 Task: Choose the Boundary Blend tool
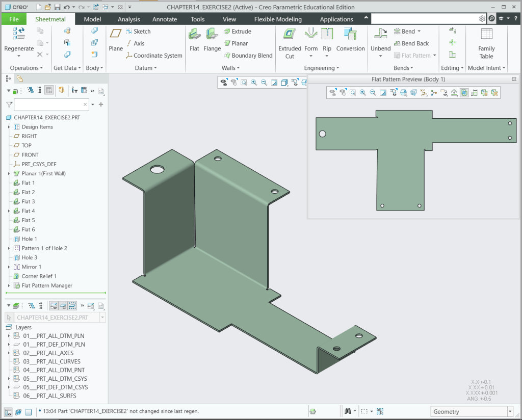point(248,55)
